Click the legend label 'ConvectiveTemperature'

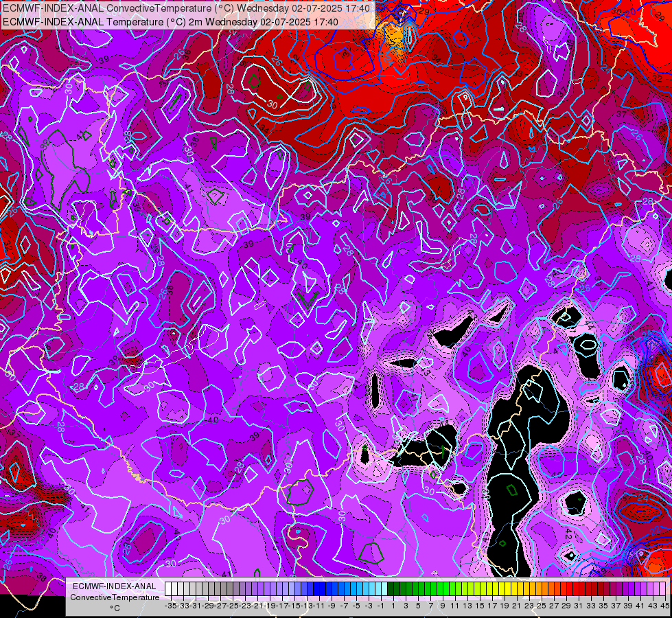115,597
